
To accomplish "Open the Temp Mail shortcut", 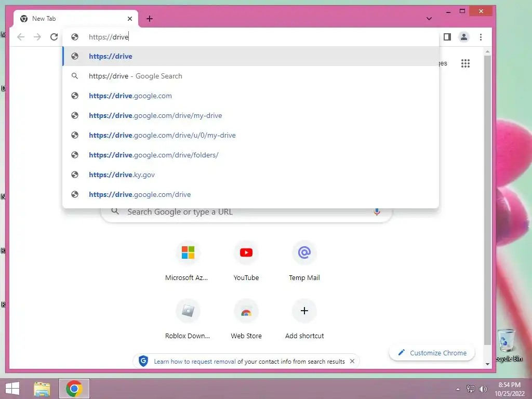I will [x=304, y=261].
